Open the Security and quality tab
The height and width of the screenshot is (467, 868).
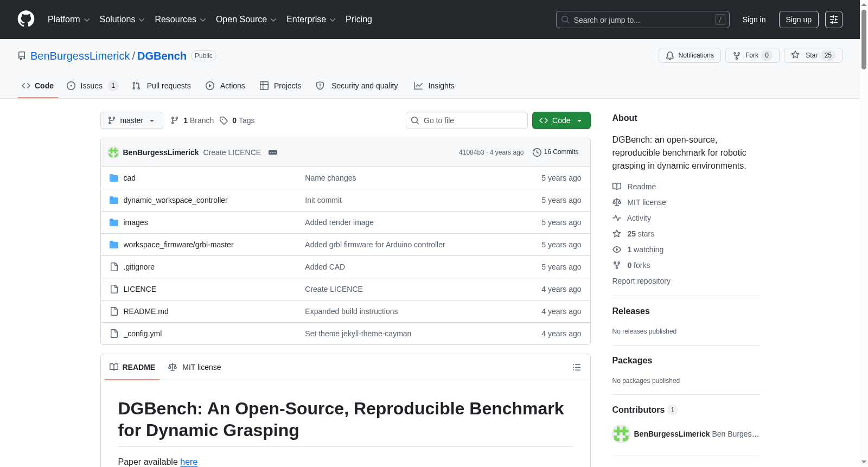(357, 86)
